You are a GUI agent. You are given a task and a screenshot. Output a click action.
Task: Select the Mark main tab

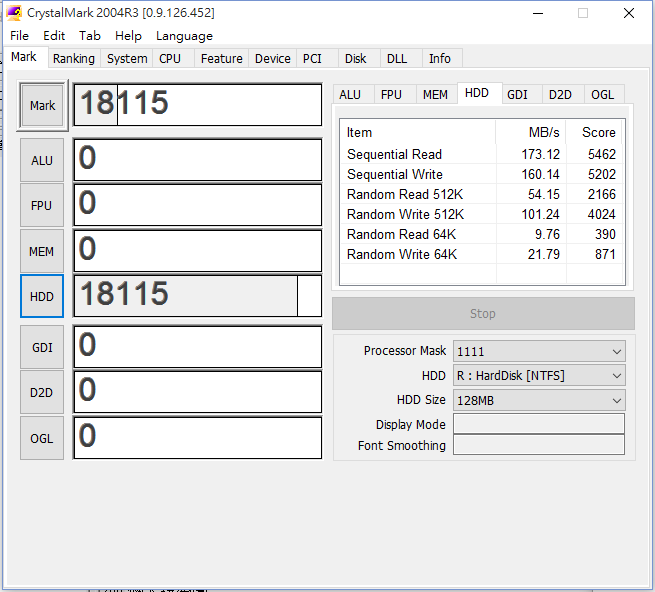[x=24, y=57]
